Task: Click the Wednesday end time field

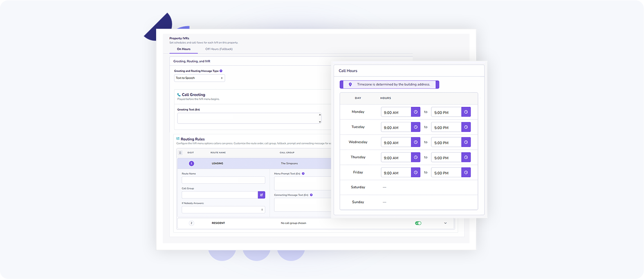Action: coord(446,142)
